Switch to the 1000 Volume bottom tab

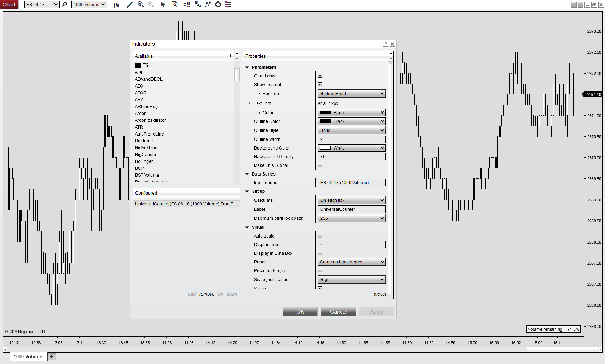click(28, 356)
